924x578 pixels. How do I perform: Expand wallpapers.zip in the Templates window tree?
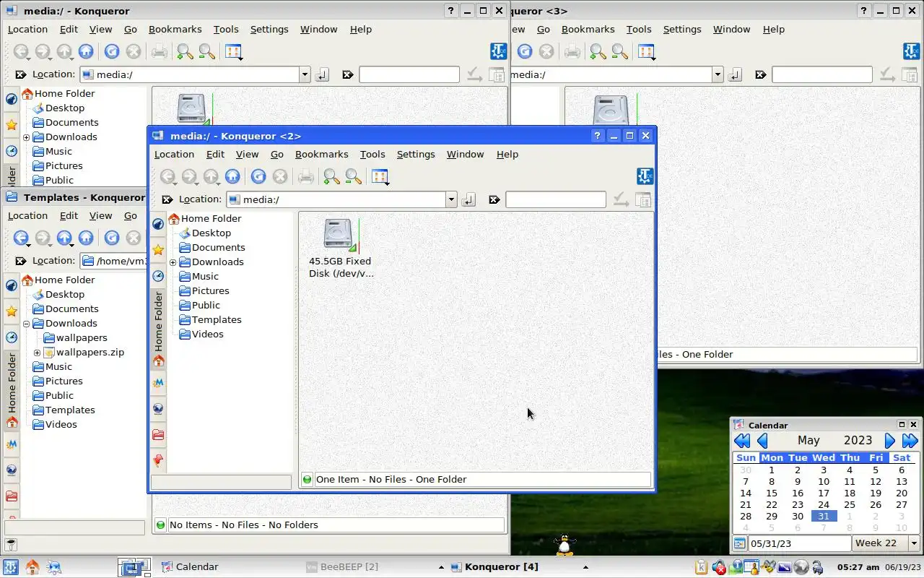click(38, 353)
